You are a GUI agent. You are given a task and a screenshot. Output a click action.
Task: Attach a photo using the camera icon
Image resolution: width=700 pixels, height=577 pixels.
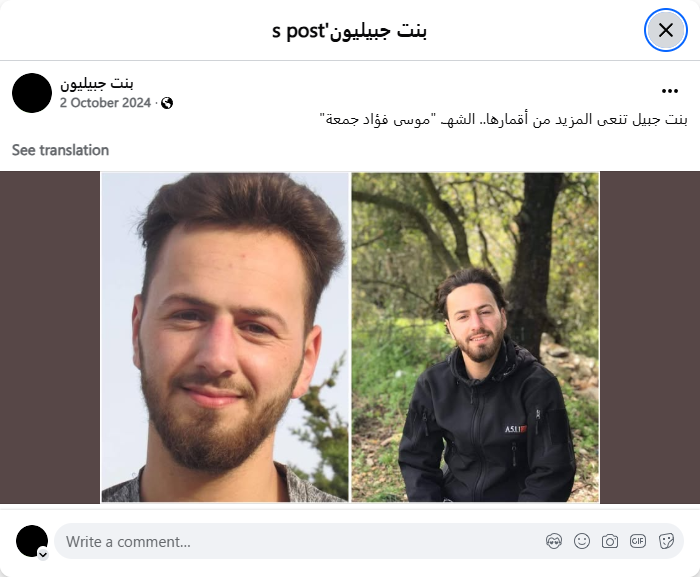[x=610, y=541]
